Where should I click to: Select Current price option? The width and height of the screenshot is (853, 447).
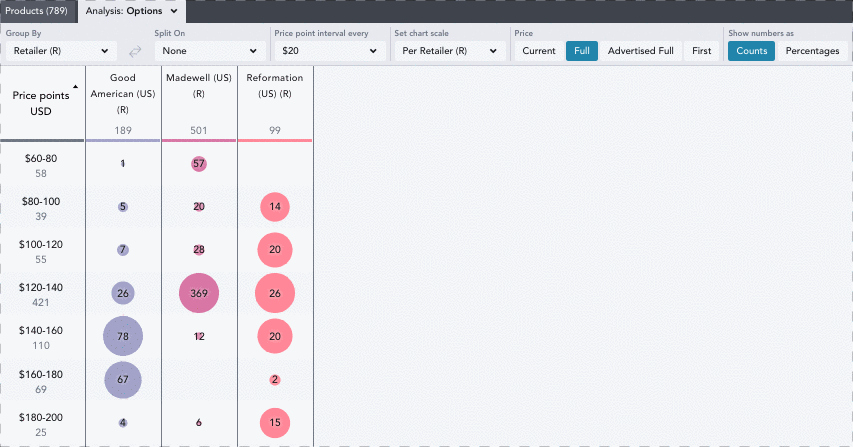tap(539, 51)
